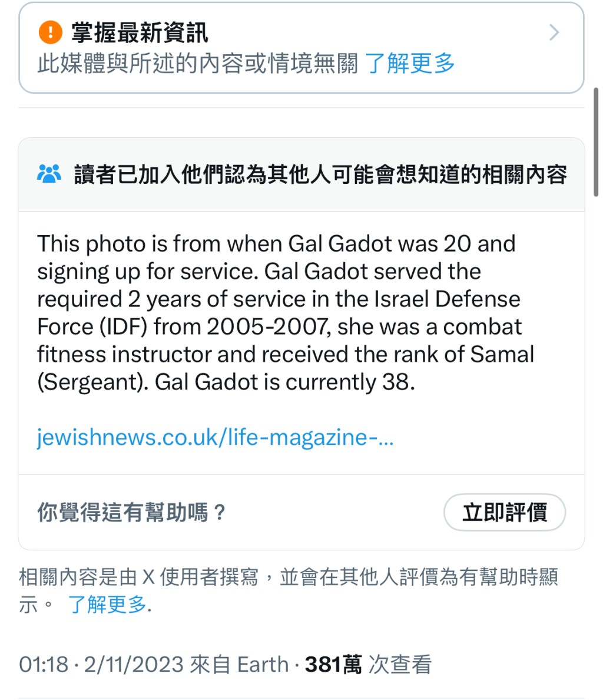Click the sentence Gal Gadot is currently 38

point(285,382)
